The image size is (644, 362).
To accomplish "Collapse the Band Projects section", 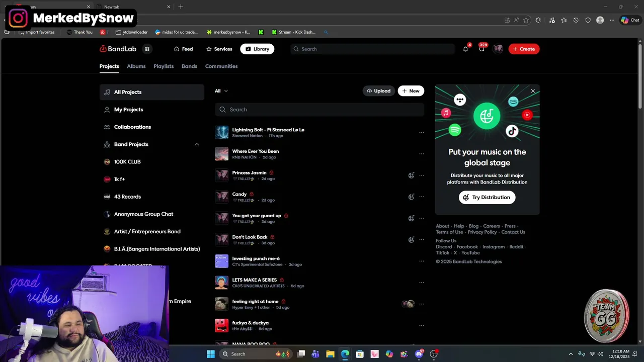I will [x=197, y=144].
